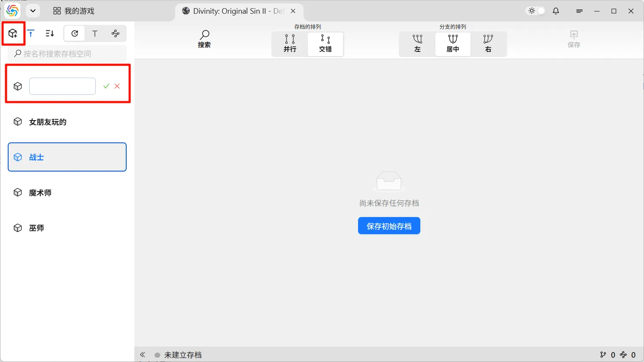Image resolution: width=644 pixels, height=362 pixels.
Task: Open notifications bell icon
Action: pyautogui.click(x=556, y=11)
